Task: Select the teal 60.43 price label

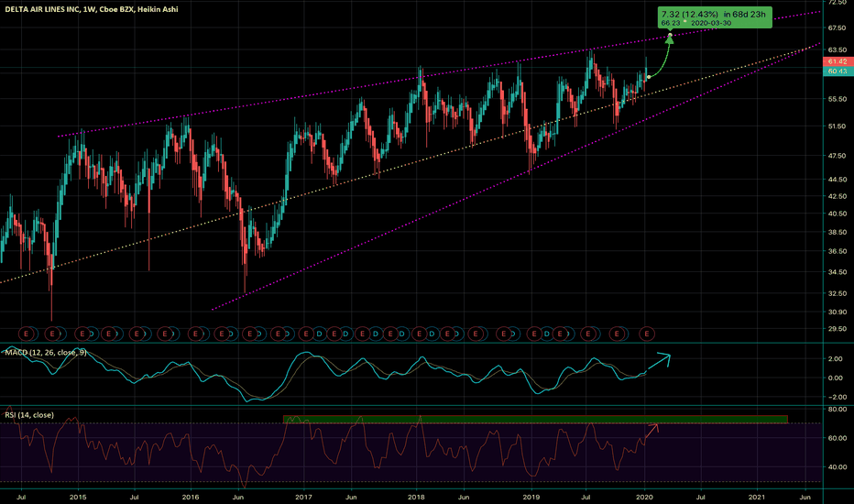Action: click(838, 71)
